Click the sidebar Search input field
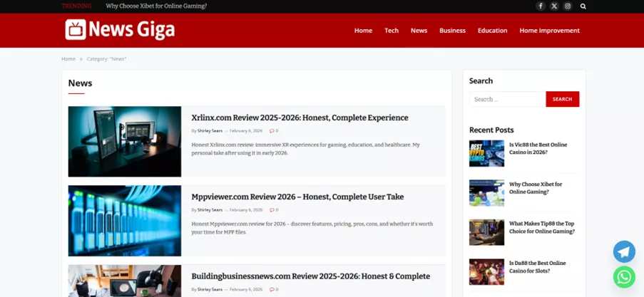Screen dimensions: 644x297 point(507,99)
